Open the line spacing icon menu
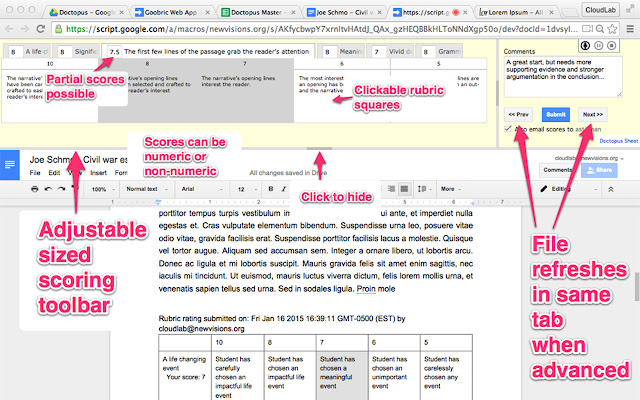The height and width of the screenshot is (400, 640). coord(423,189)
